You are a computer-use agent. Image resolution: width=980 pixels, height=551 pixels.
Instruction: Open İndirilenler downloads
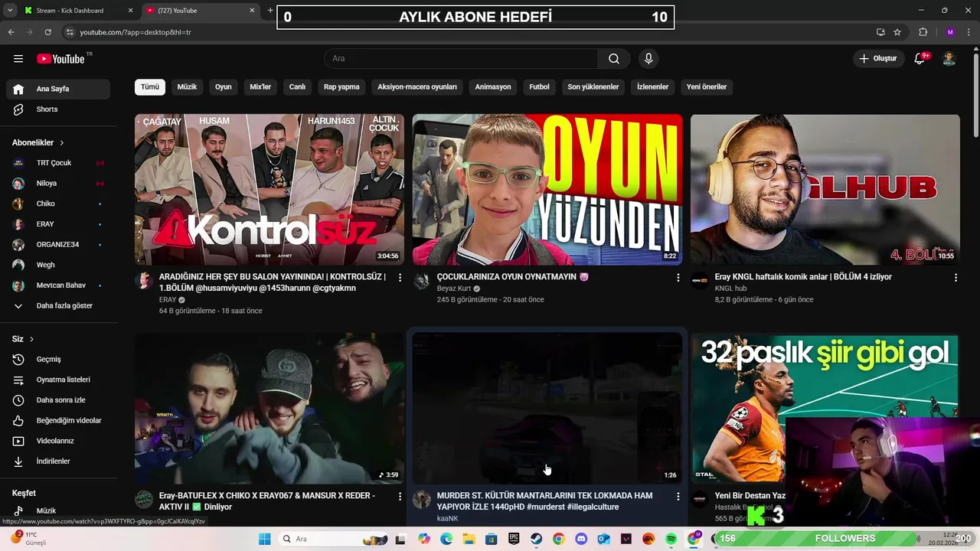(x=58, y=461)
